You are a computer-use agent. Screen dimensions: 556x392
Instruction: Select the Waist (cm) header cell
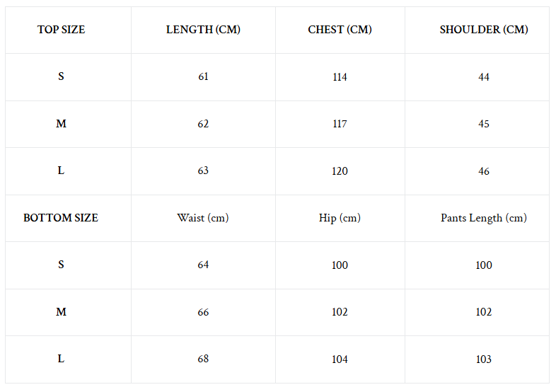(203, 218)
